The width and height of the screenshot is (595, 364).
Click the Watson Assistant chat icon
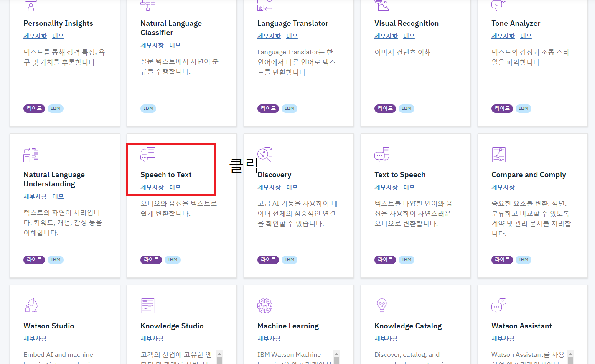pyautogui.click(x=499, y=306)
